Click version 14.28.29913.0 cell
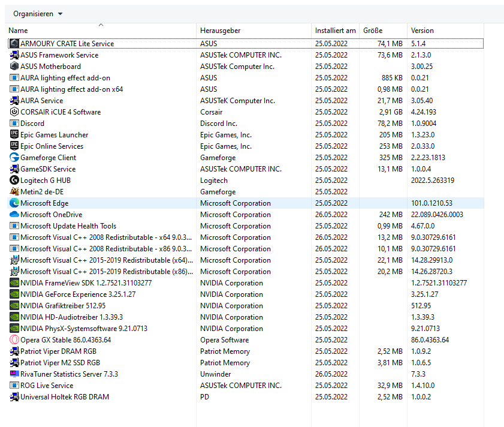504x427 pixels. point(431,260)
